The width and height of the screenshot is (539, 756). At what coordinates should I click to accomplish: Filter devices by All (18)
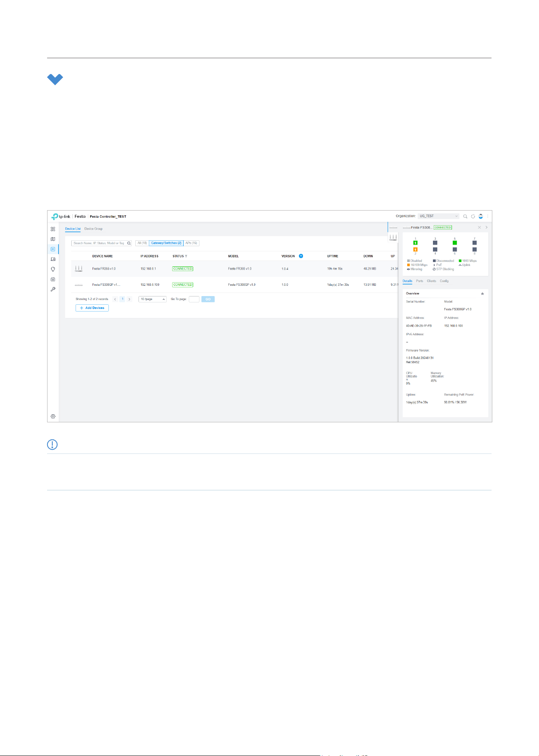tap(142, 243)
